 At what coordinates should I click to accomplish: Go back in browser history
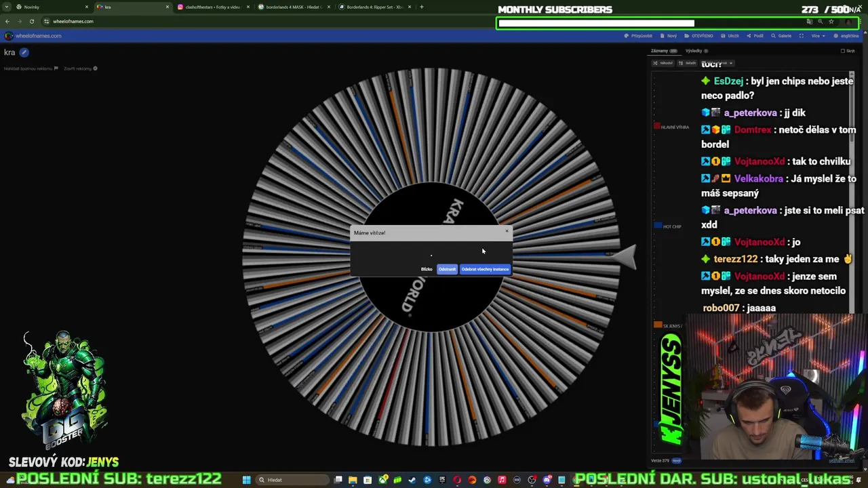[7, 21]
